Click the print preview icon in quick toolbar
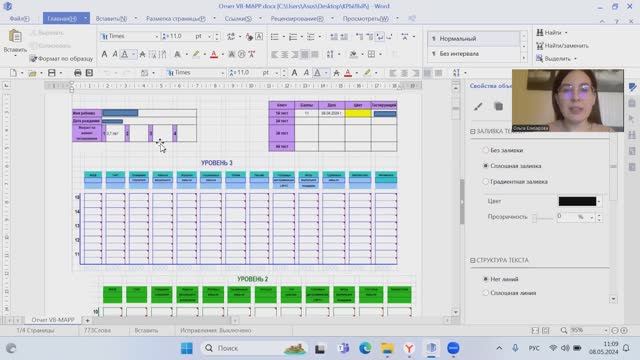640x360 pixels. pyautogui.click(x=89, y=73)
